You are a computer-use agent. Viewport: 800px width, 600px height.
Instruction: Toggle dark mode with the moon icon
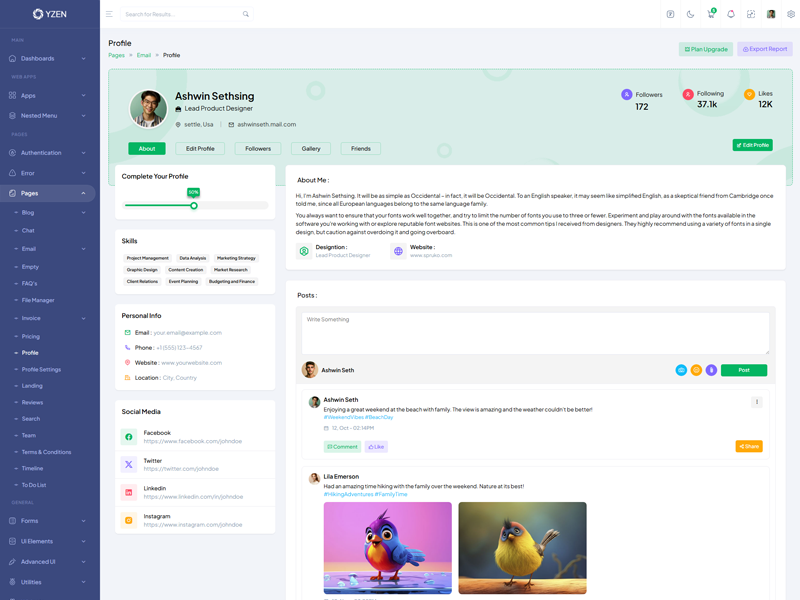pos(690,14)
